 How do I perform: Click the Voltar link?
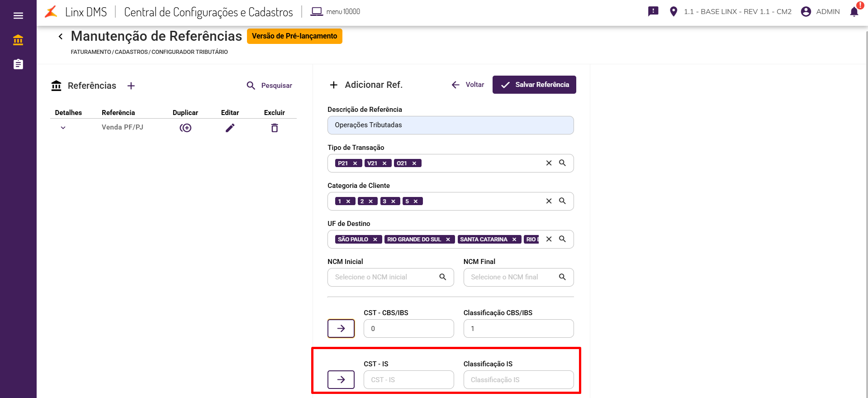(468, 85)
